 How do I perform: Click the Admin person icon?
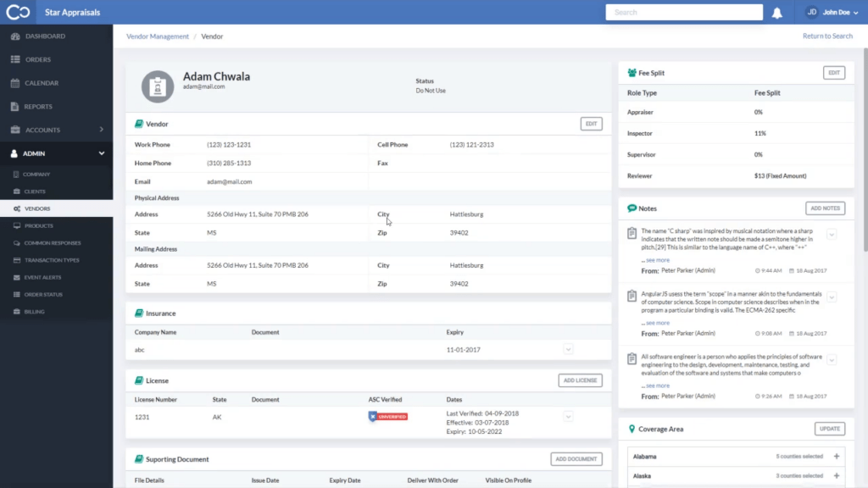pyautogui.click(x=14, y=153)
